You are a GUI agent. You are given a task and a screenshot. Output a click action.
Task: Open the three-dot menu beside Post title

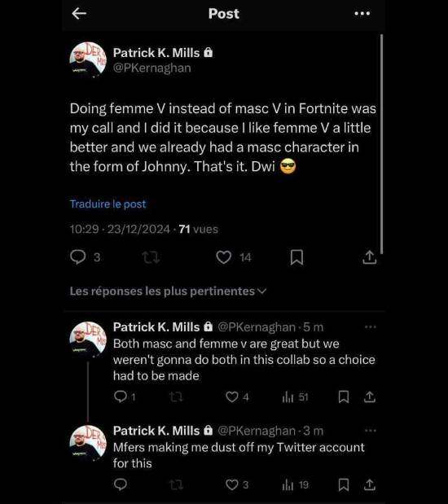(362, 14)
